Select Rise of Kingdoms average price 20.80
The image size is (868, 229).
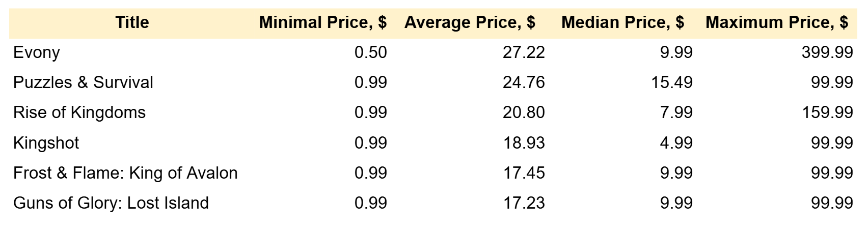523,112
